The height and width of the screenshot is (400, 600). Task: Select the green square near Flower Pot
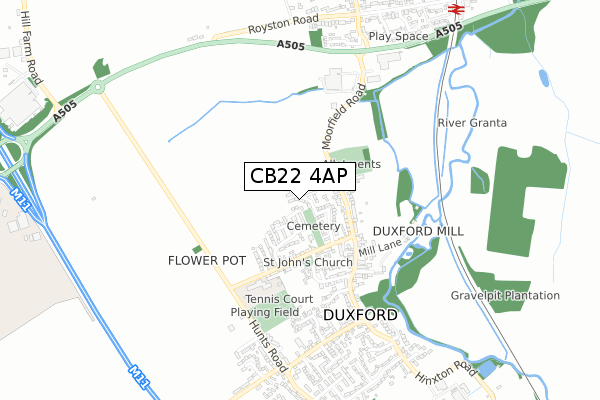coord(197,250)
